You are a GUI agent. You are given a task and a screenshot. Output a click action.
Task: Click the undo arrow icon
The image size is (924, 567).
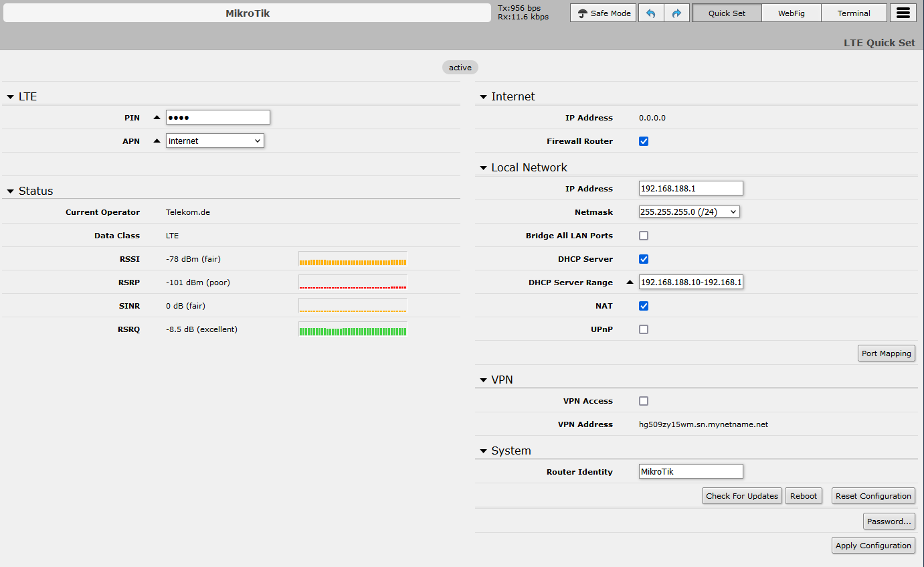(x=651, y=13)
